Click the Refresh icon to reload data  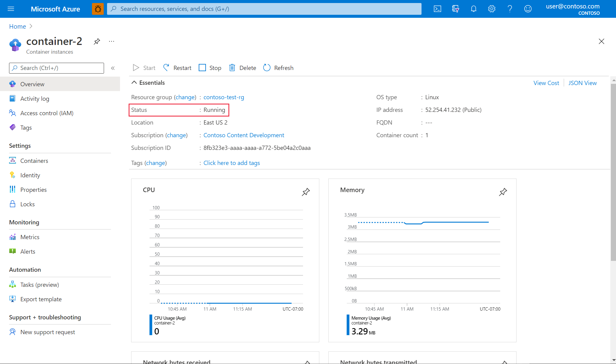[x=267, y=67]
